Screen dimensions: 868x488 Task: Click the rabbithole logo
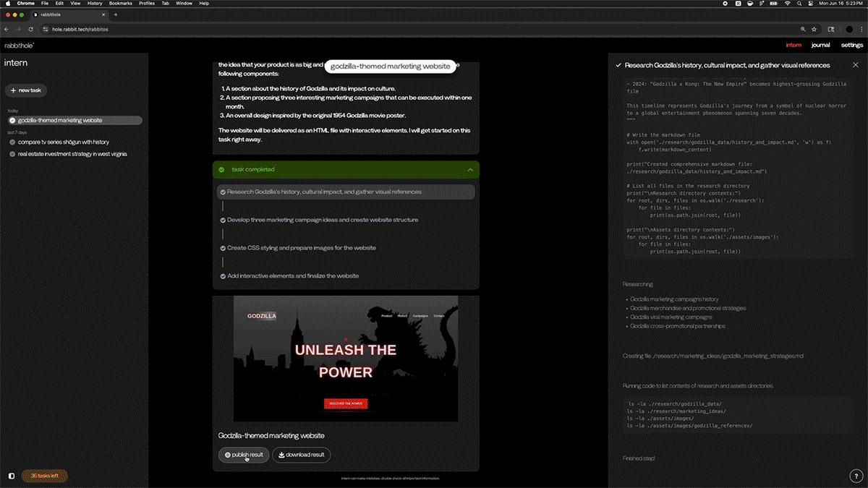point(19,45)
